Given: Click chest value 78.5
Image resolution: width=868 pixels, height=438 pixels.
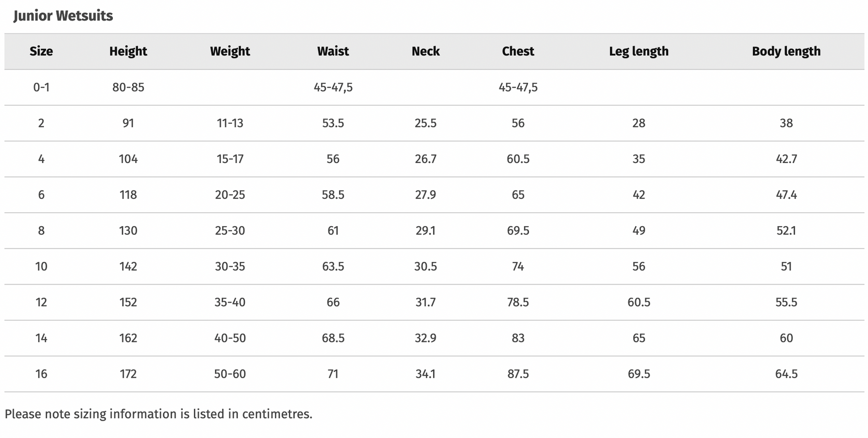Looking at the screenshot, I should point(518,302).
